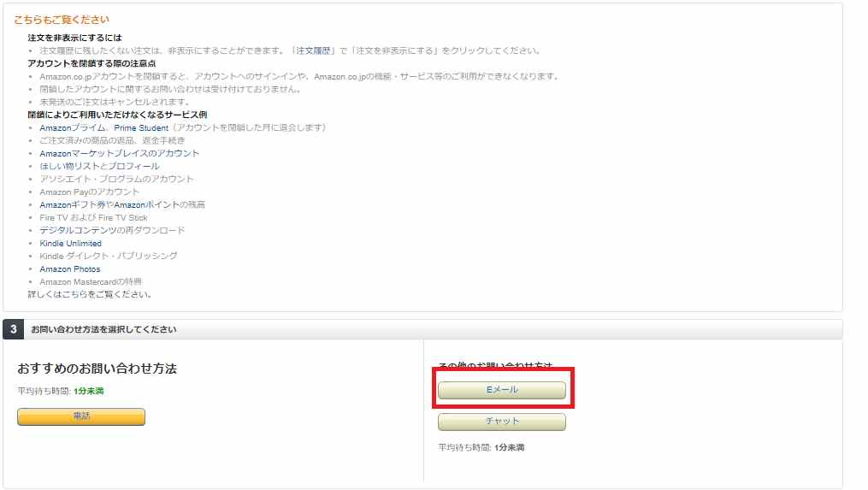Click the Amazon Mastercardの特典 list item
Image resolution: width=868 pixels, height=490 pixels.
[91, 282]
